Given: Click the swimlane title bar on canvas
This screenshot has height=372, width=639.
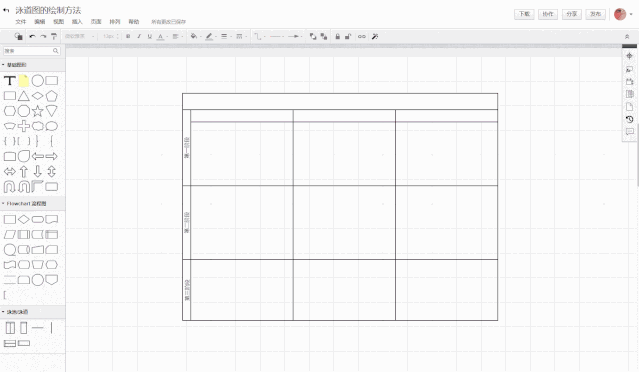Looking at the screenshot, I should (x=340, y=101).
